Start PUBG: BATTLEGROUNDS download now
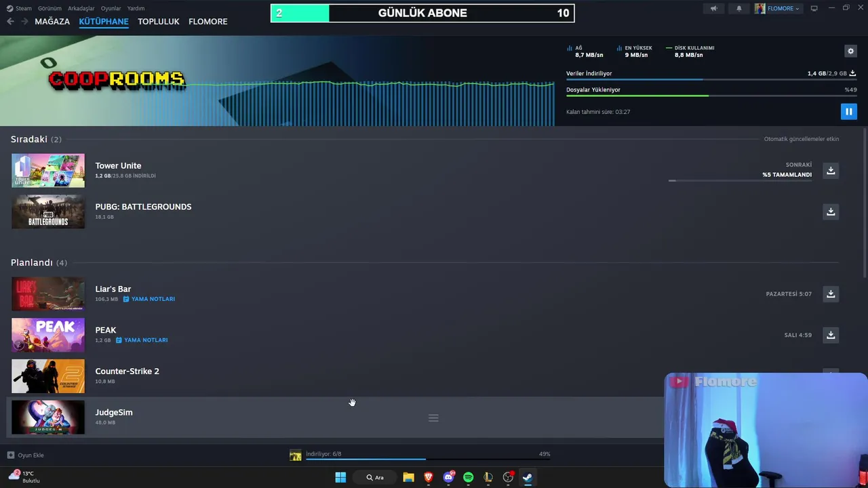Viewport: 868px width, 488px height. click(831, 211)
